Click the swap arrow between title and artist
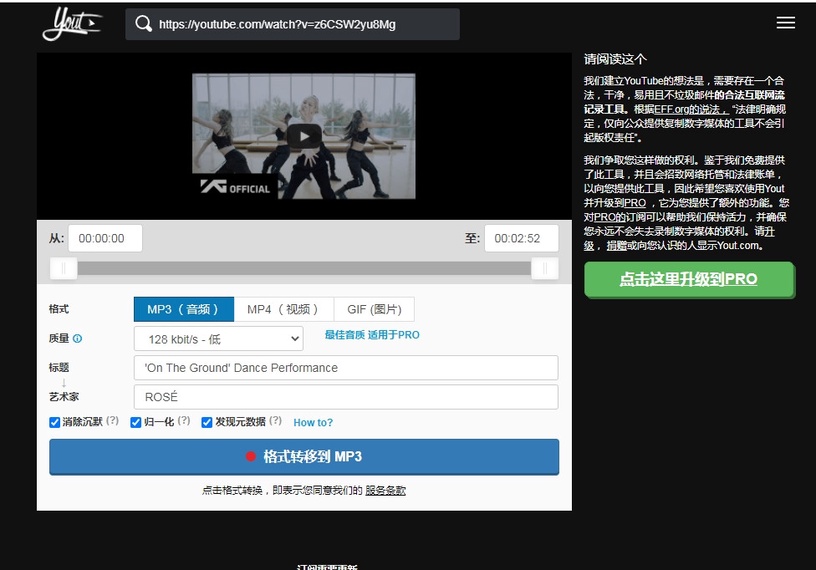The image size is (816, 570). pyautogui.click(x=64, y=383)
